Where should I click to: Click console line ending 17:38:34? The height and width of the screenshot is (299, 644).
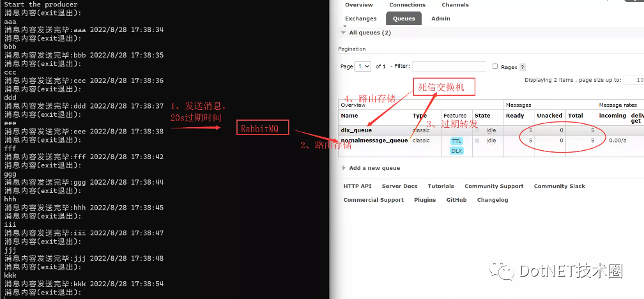click(84, 30)
